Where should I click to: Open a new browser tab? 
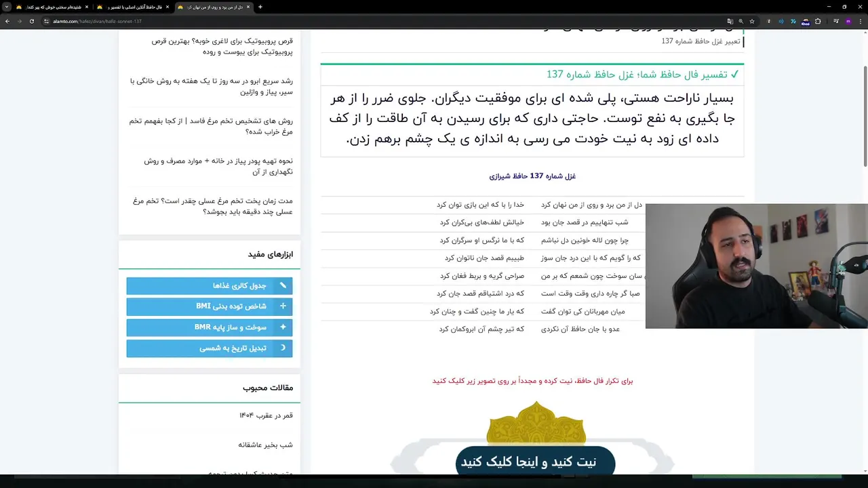click(260, 7)
